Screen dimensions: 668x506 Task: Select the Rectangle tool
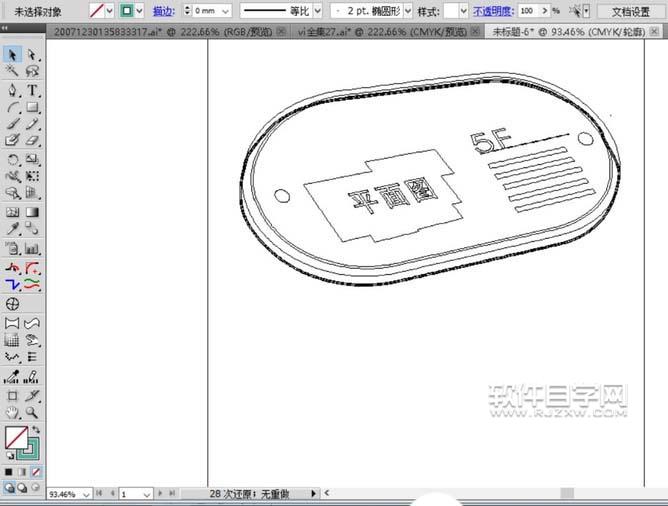click(32, 107)
